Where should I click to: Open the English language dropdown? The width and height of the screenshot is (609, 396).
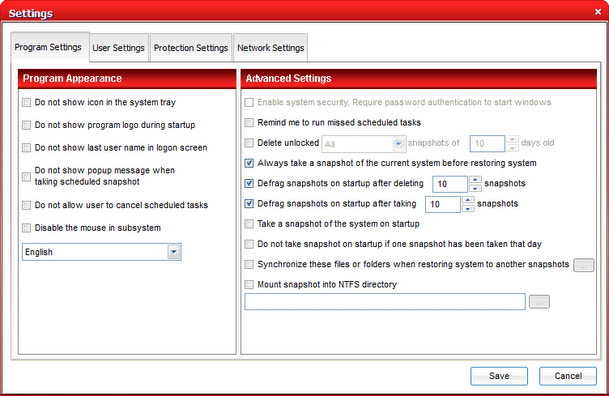(174, 252)
